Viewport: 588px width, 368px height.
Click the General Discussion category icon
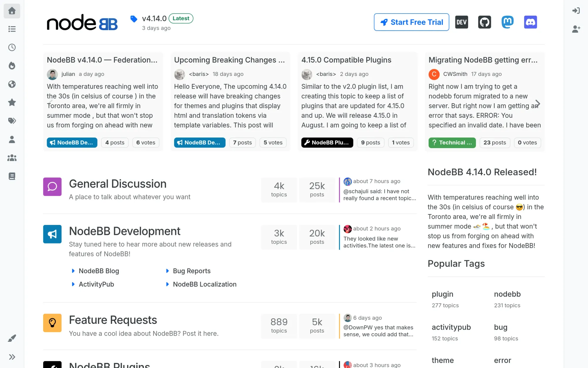pyautogui.click(x=52, y=187)
